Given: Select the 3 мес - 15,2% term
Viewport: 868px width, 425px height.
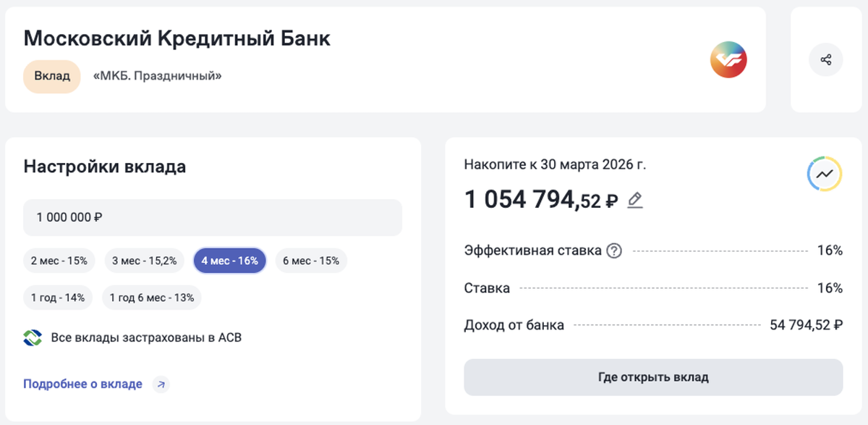Looking at the screenshot, I should [144, 261].
